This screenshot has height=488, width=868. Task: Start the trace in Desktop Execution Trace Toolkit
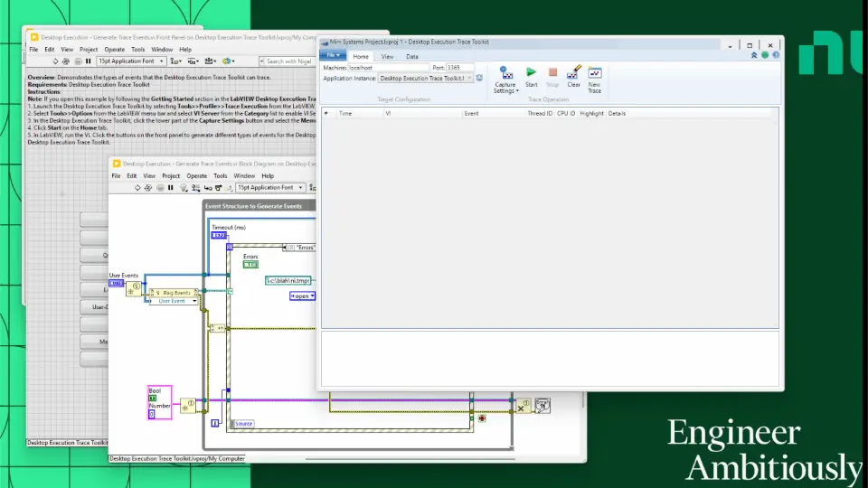531,77
